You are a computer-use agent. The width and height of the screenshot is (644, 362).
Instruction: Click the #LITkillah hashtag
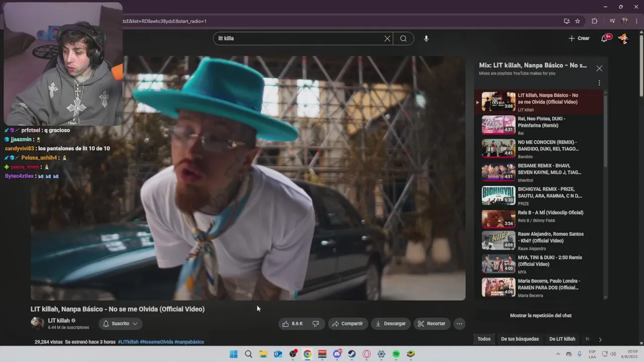pyautogui.click(x=128, y=342)
